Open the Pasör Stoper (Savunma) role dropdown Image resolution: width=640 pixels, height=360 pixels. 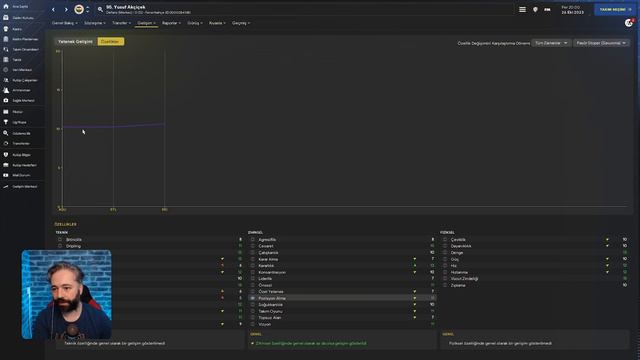coord(601,43)
